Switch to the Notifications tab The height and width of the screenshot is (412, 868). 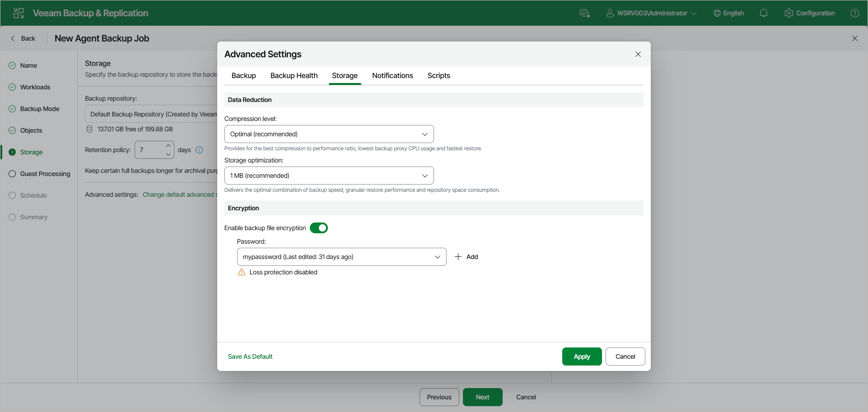coord(392,75)
